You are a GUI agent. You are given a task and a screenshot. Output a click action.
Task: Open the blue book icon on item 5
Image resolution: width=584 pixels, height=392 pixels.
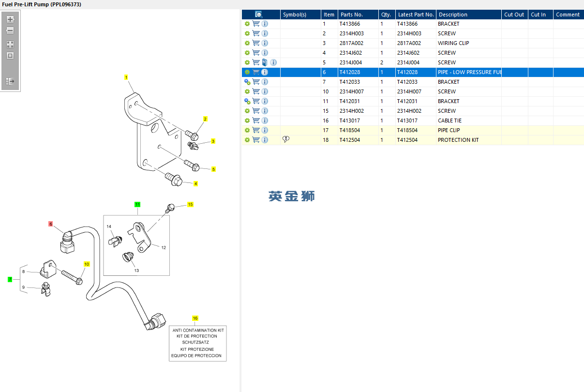point(265,62)
